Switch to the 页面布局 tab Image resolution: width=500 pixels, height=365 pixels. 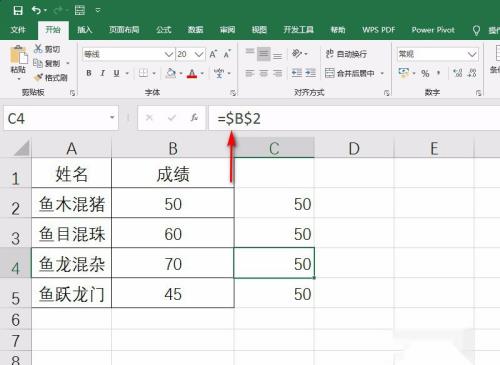pyautogui.click(x=124, y=30)
